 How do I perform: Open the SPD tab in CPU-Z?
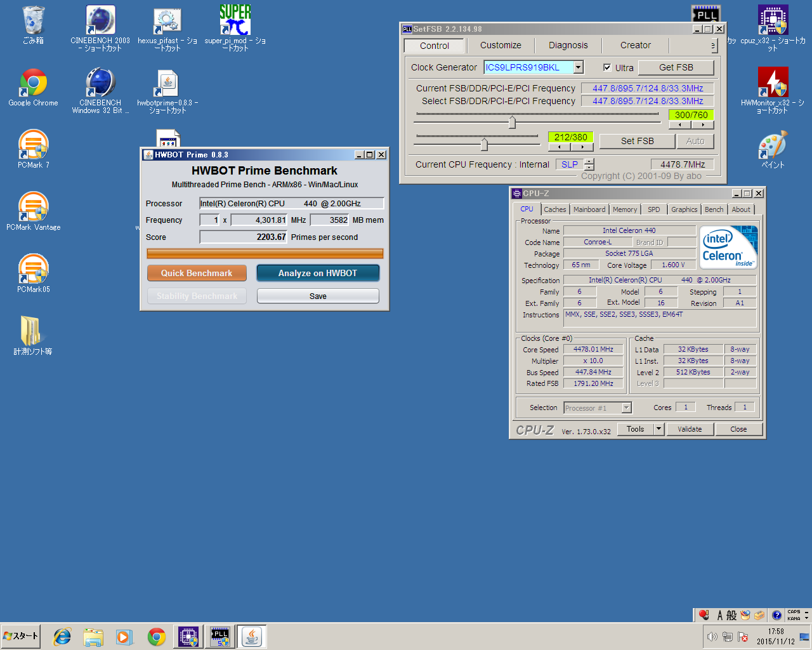coord(654,209)
